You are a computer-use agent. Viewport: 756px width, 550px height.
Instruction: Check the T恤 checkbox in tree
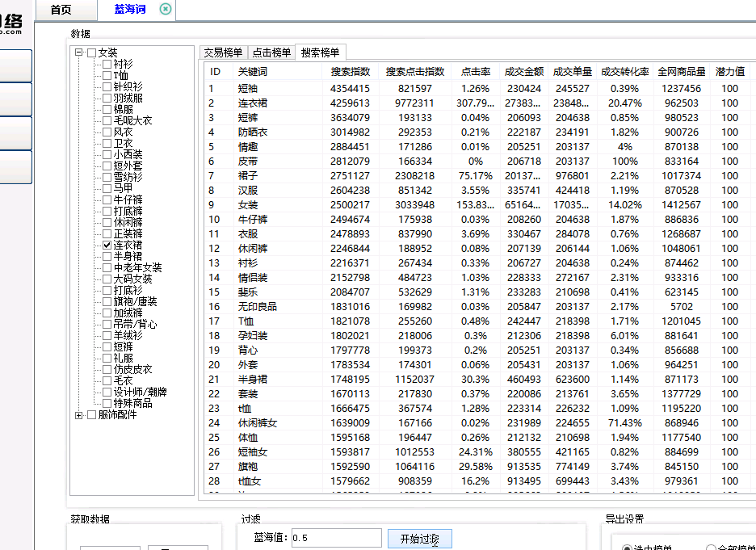[107, 75]
